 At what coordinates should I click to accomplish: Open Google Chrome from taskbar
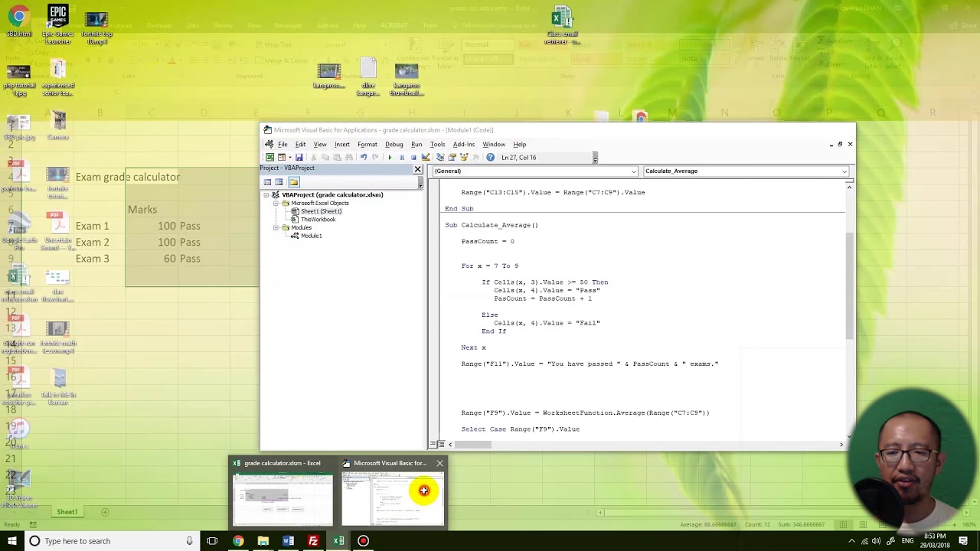[238, 541]
